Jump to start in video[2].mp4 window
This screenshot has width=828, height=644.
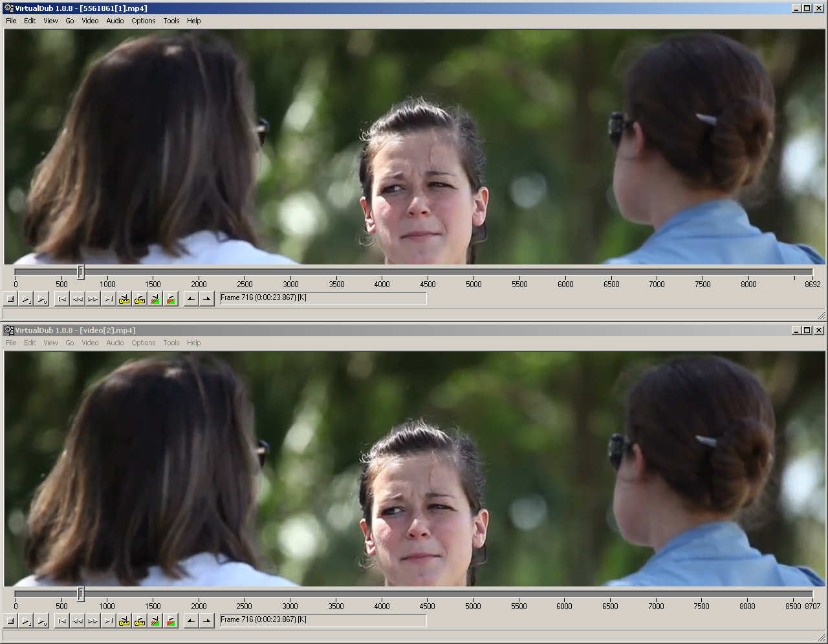click(62, 621)
